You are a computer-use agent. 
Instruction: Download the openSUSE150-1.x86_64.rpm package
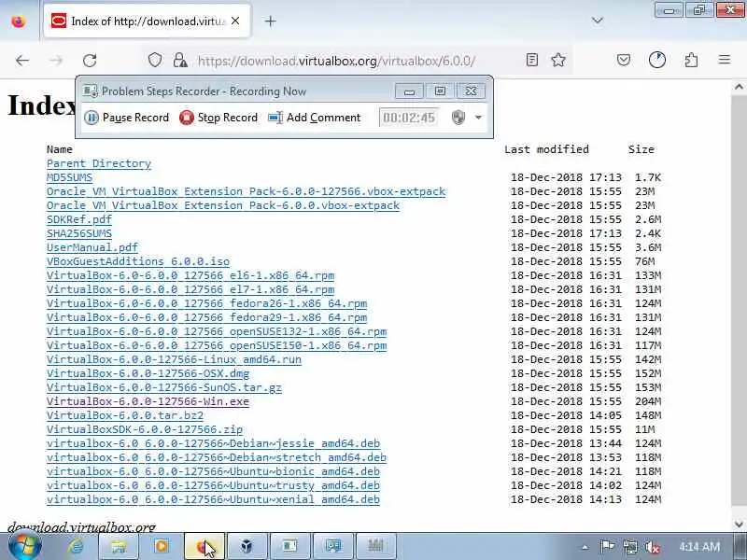pyautogui.click(x=217, y=345)
